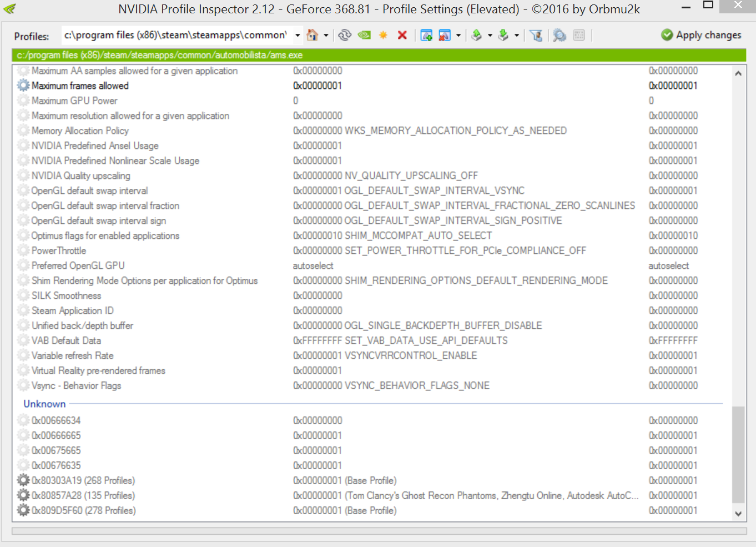This screenshot has height=547, width=756.
Task: Click the green checkmark apply icon
Action: click(x=667, y=35)
